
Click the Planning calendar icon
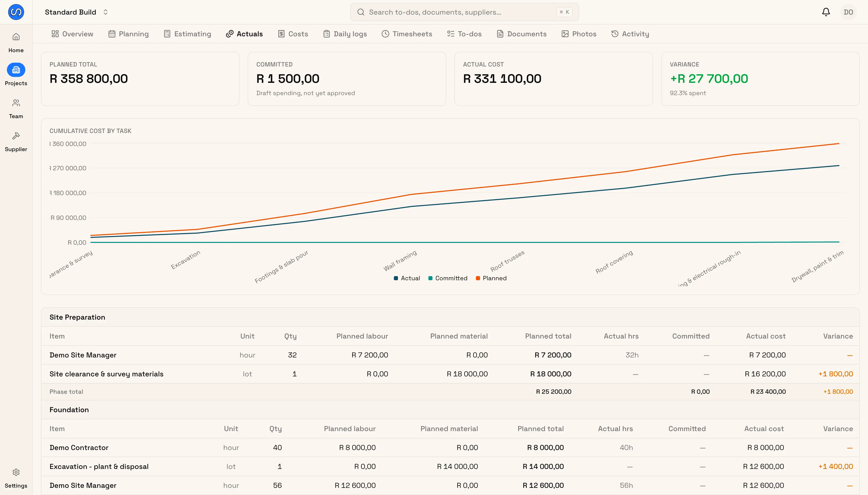click(112, 34)
